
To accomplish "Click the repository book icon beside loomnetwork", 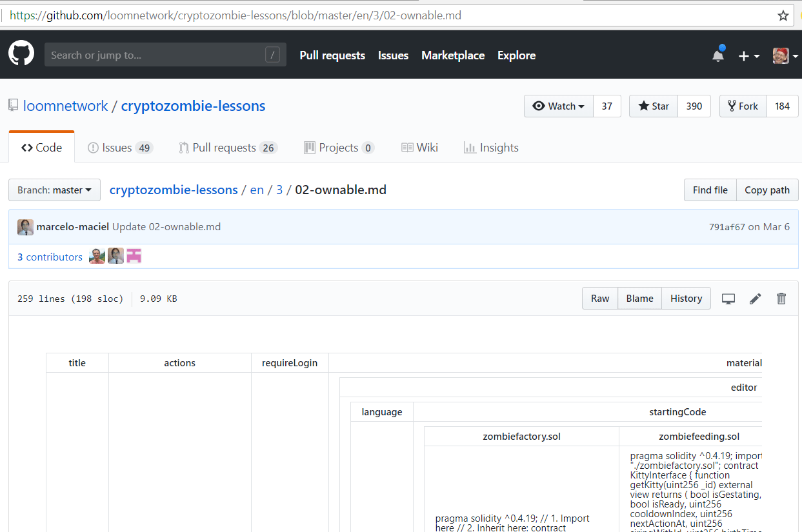I will [13, 105].
